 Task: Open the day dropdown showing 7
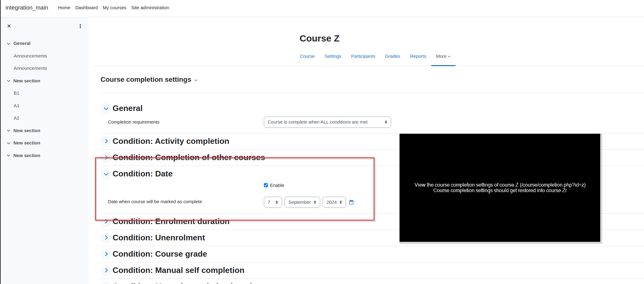pyautogui.click(x=273, y=202)
